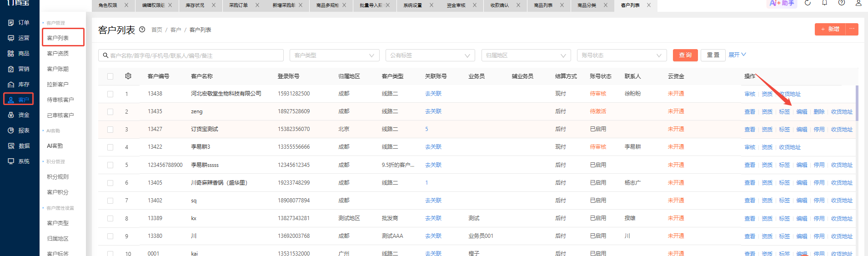The height and width of the screenshot is (256, 868).
Task: Switch to the 商品列表 tab
Action: [543, 5]
